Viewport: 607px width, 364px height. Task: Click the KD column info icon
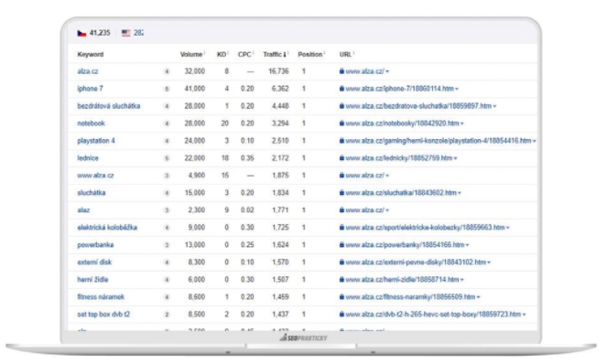coord(228,53)
